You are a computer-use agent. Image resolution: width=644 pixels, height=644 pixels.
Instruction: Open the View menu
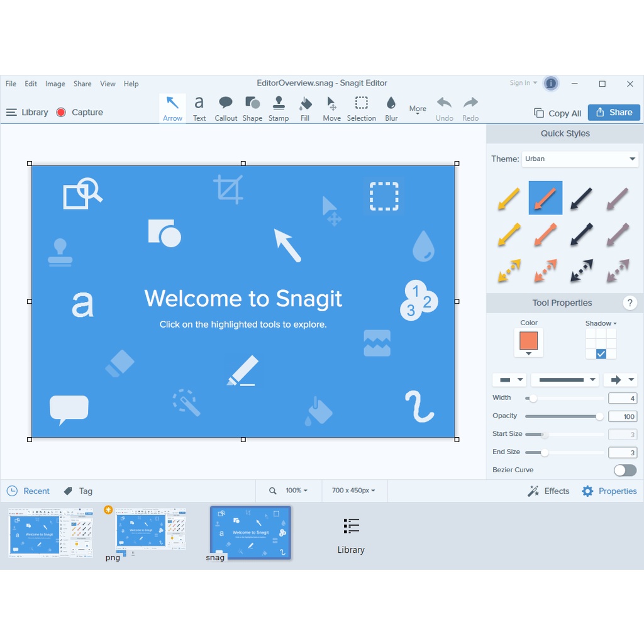(x=108, y=84)
